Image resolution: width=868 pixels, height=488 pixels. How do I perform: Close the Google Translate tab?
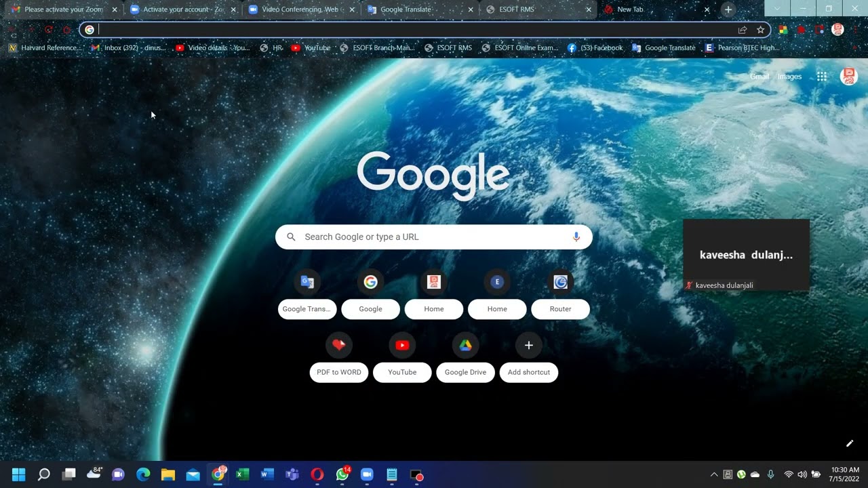471,9
